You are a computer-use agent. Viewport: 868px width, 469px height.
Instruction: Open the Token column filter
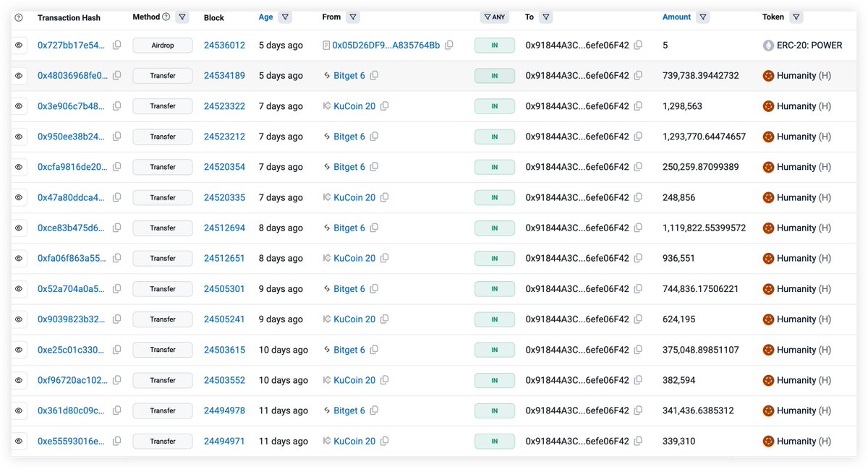(796, 17)
